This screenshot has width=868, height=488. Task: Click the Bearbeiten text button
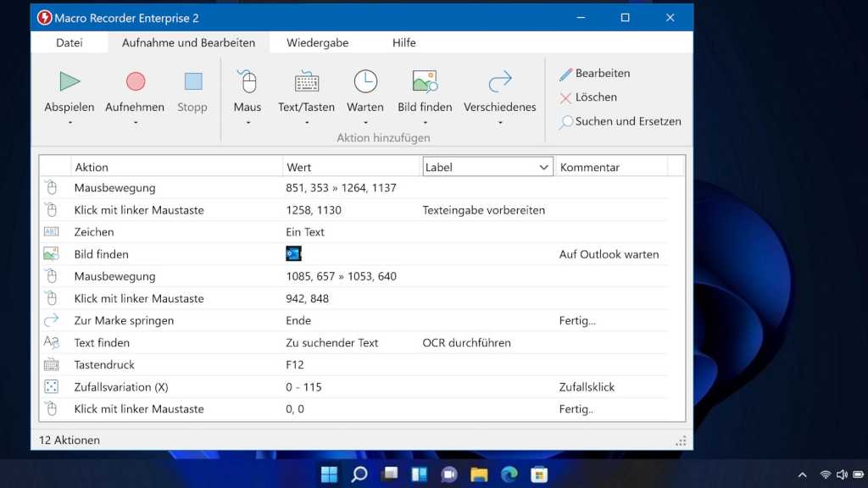click(603, 73)
